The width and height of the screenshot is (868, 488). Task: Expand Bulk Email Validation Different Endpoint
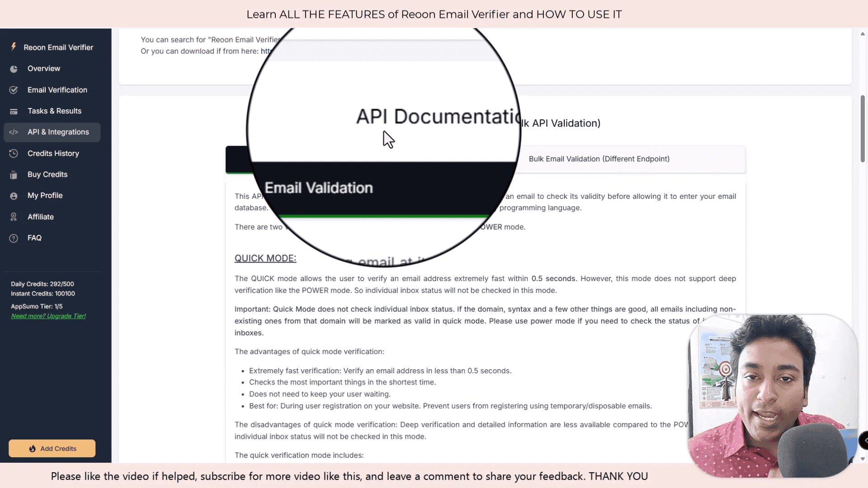[599, 159]
